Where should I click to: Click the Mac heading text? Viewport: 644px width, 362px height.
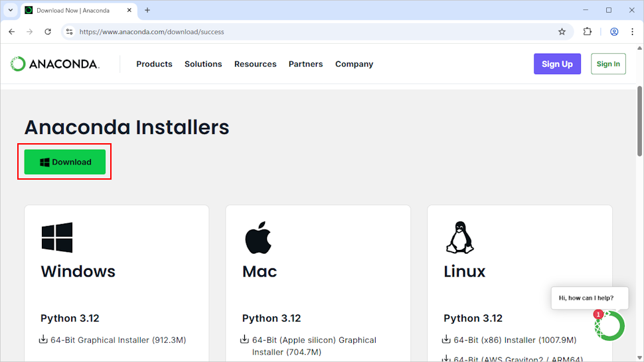[x=260, y=271]
